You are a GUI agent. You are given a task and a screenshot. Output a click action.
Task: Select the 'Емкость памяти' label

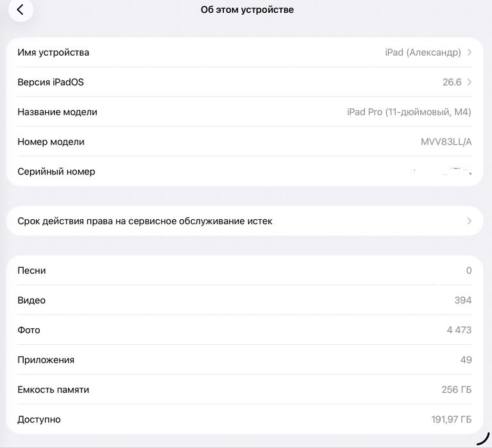[x=53, y=390]
